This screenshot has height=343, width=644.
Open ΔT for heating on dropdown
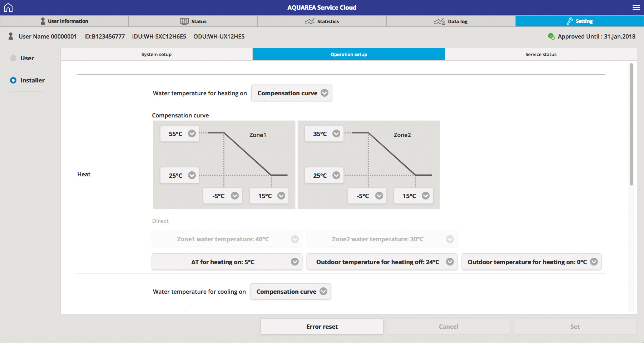[x=227, y=262]
